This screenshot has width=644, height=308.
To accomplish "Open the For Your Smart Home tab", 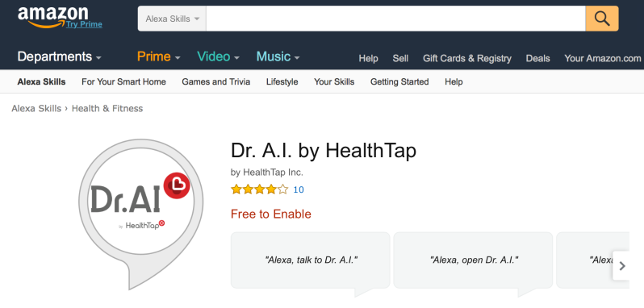I will (123, 81).
